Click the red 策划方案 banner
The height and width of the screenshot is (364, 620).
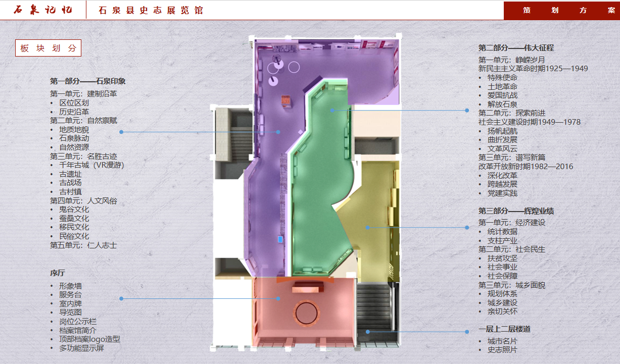point(561,10)
